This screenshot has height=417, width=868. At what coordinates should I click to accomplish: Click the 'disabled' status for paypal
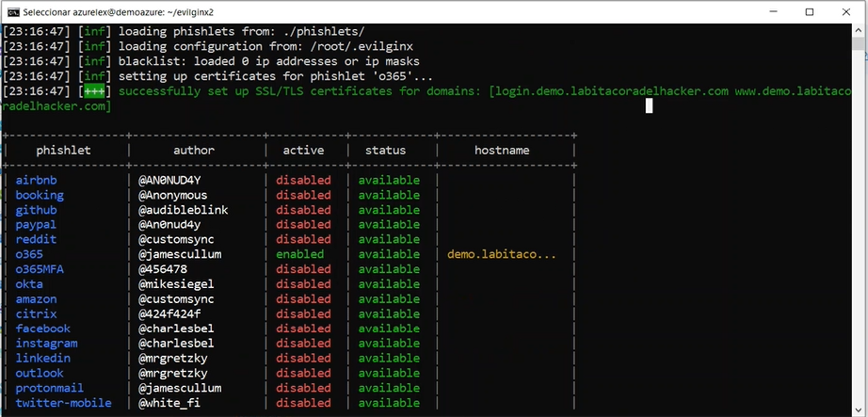coord(303,224)
